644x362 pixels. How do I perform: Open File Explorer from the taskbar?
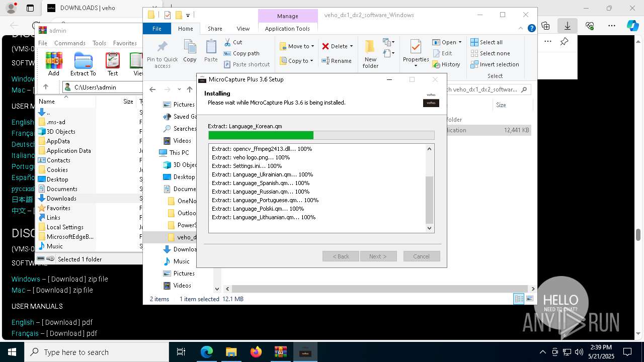click(x=231, y=352)
